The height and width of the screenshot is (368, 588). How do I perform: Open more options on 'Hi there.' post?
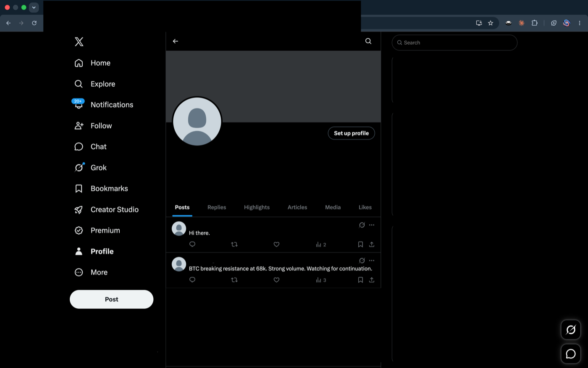(372, 225)
